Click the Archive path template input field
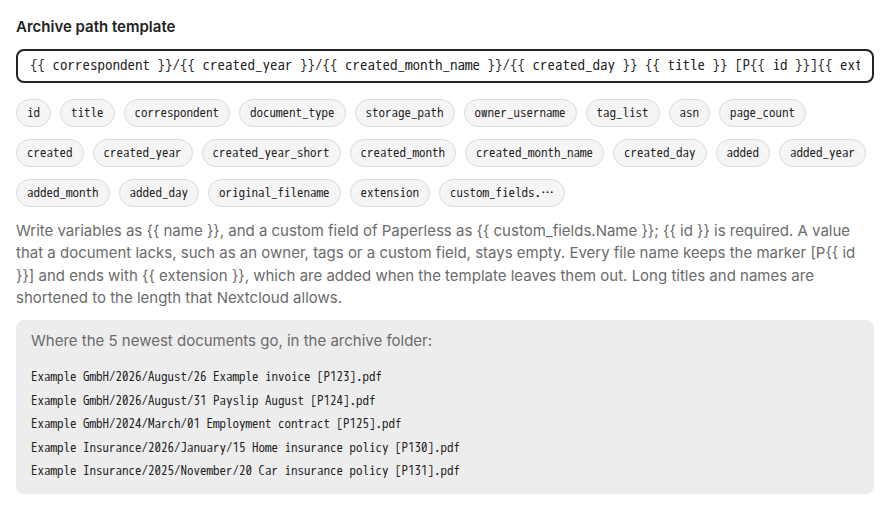Image resolution: width=890 pixels, height=509 pixels. coord(444,66)
